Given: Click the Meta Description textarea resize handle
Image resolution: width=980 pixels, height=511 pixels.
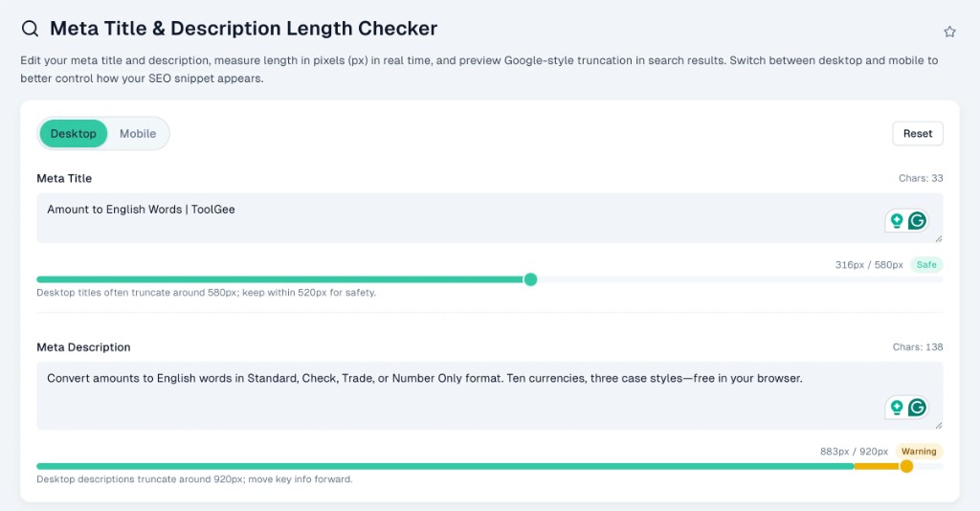Looking at the screenshot, I should point(938,426).
